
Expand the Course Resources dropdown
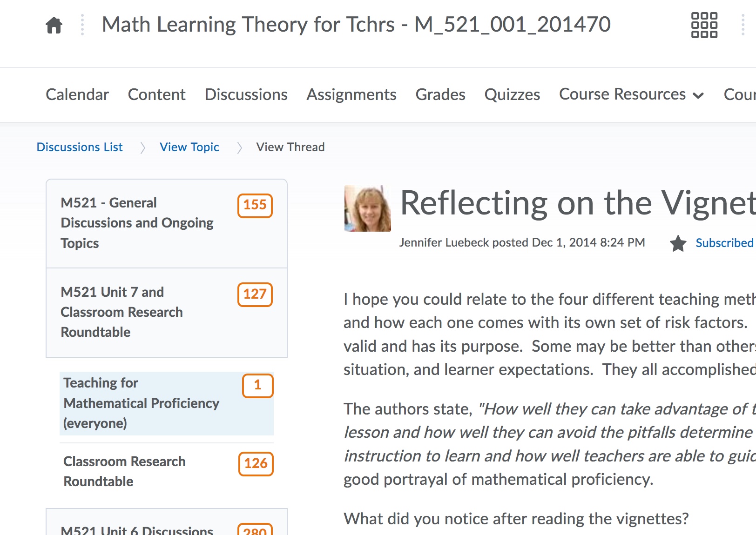tap(631, 94)
